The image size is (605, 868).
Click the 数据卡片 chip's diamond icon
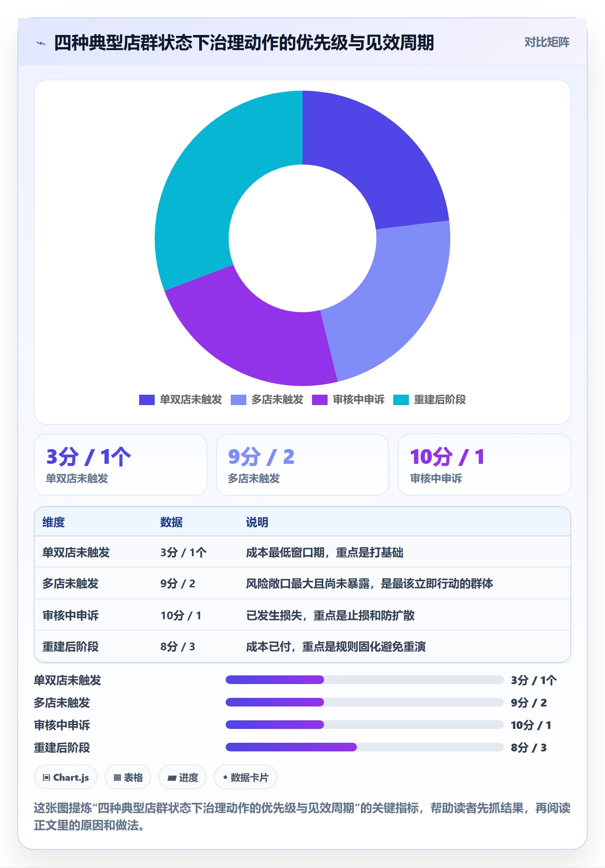click(x=225, y=777)
